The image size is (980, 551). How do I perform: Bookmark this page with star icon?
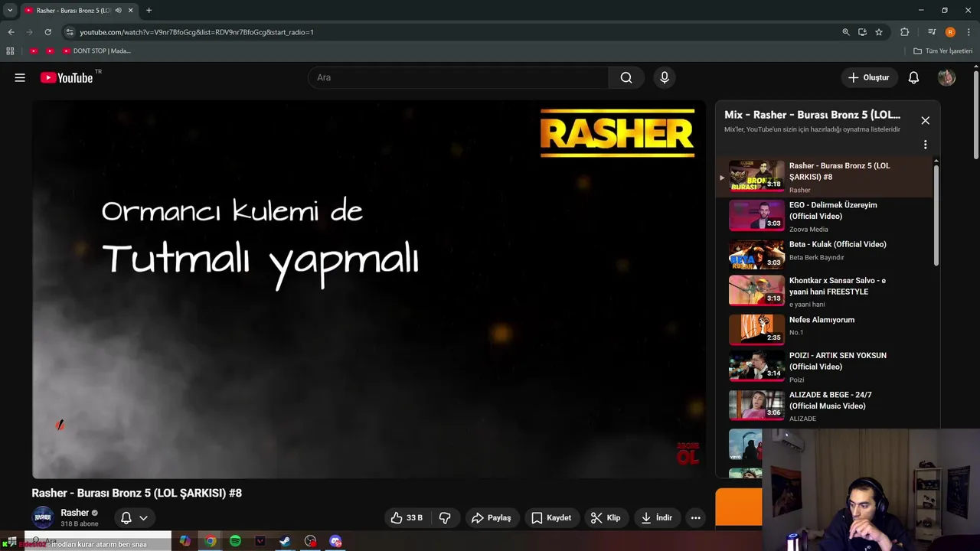(879, 32)
